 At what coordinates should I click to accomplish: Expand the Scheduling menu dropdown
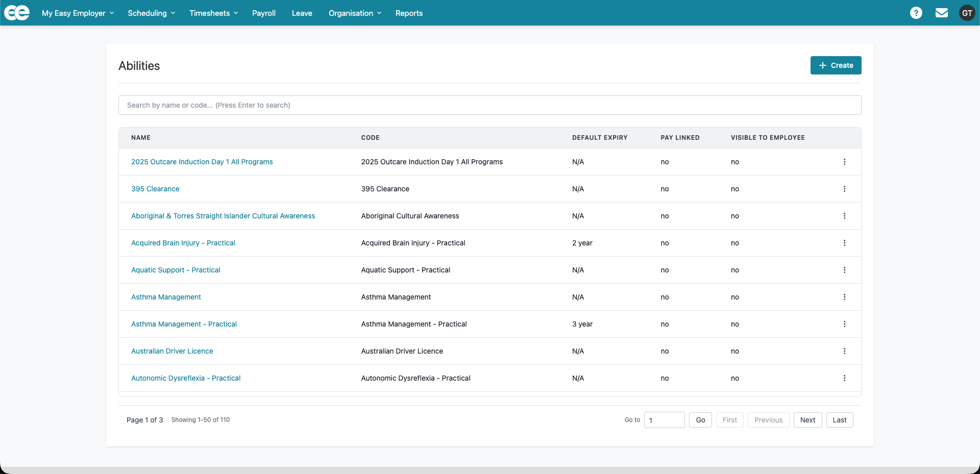click(152, 13)
